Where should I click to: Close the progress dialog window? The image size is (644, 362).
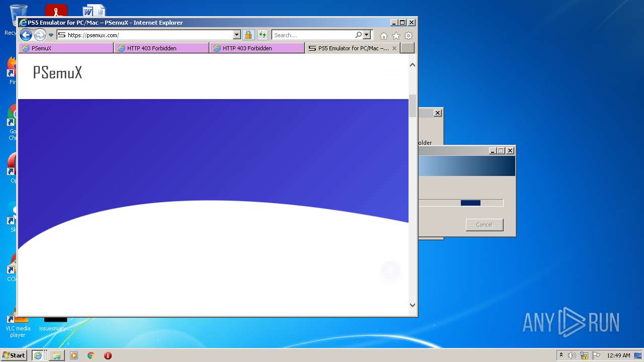pos(510,151)
